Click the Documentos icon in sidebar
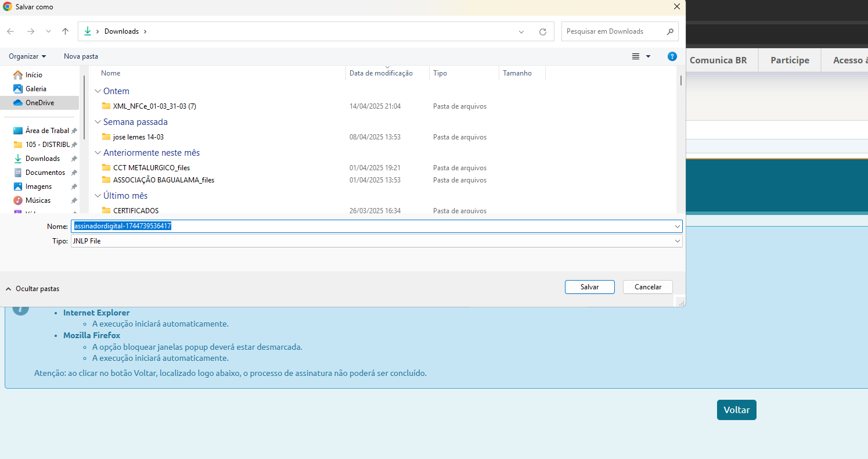The height and width of the screenshot is (459, 868). [17, 173]
